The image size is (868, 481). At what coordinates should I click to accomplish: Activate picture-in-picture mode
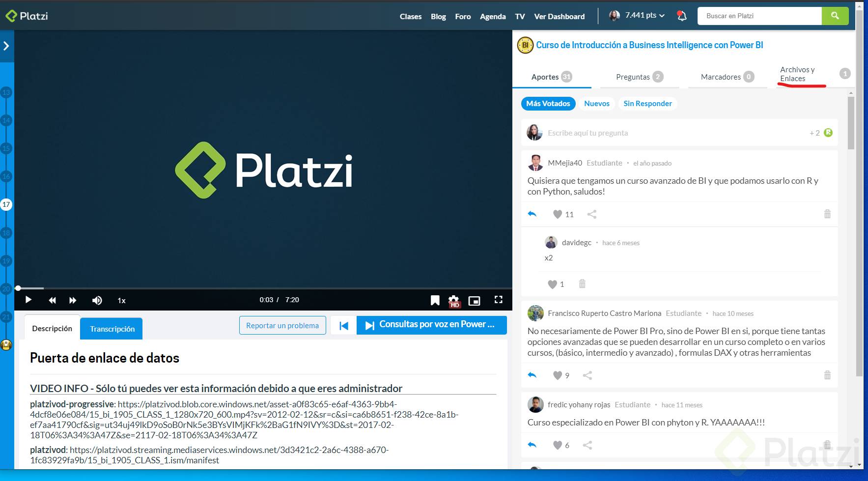[x=474, y=300]
